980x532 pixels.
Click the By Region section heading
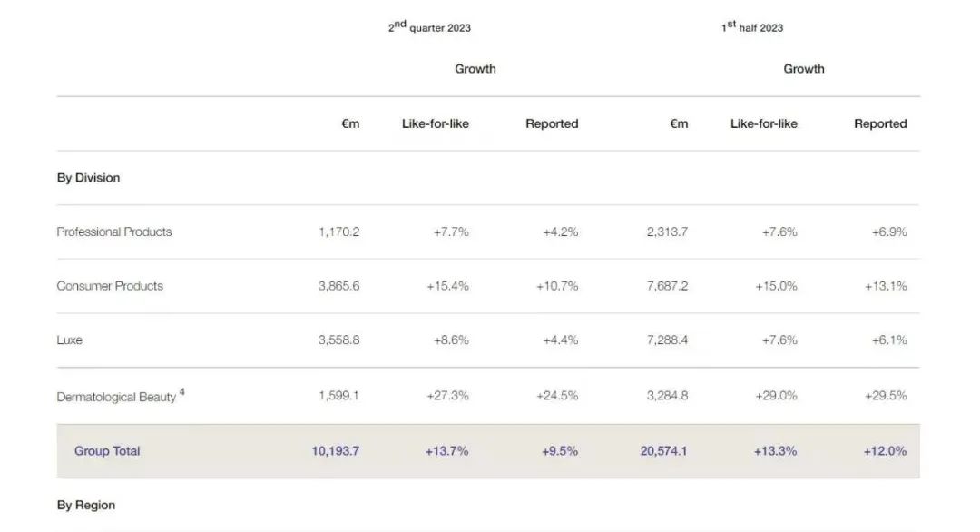pyautogui.click(x=85, y=505)
